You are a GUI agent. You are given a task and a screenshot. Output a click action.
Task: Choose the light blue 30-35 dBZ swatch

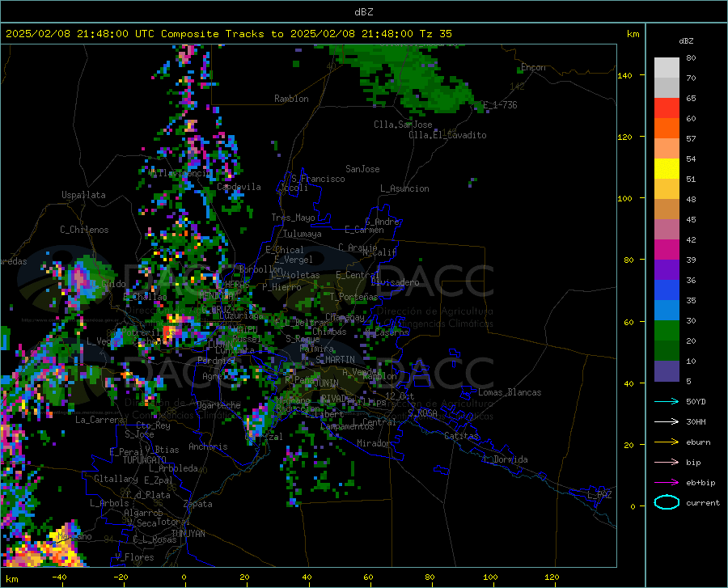667,311
